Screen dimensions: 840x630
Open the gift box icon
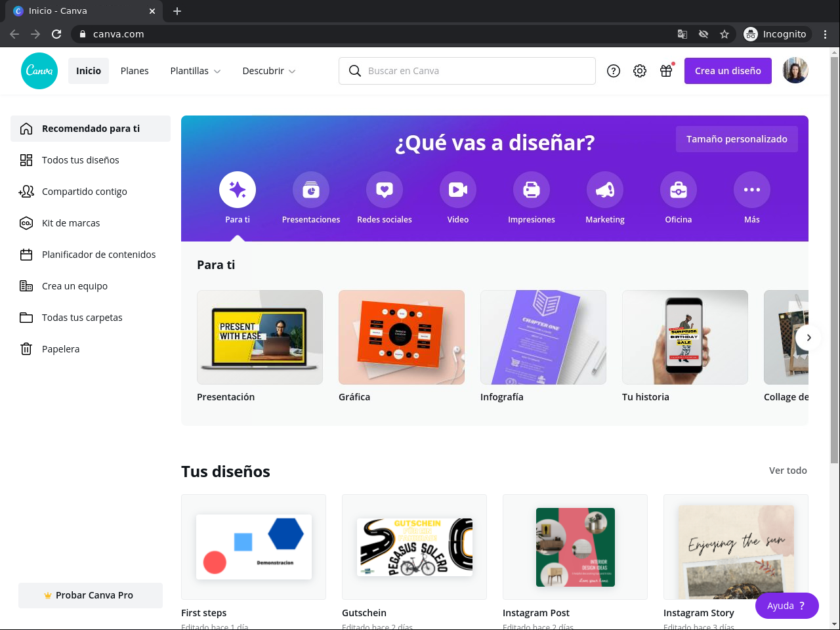666,71
